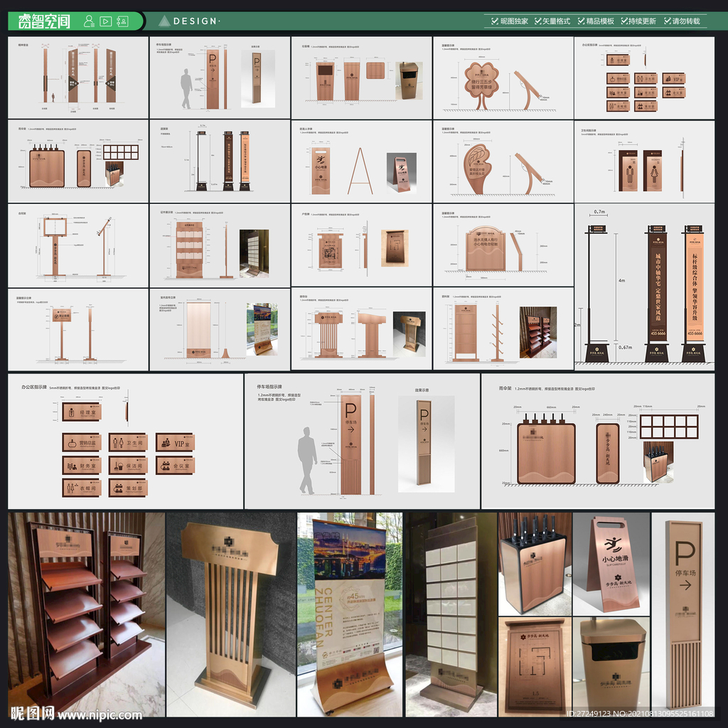Screen dimensions: 728x728
Task: Open the small 雨伞架 panel in second row
Action: [78, 161]
